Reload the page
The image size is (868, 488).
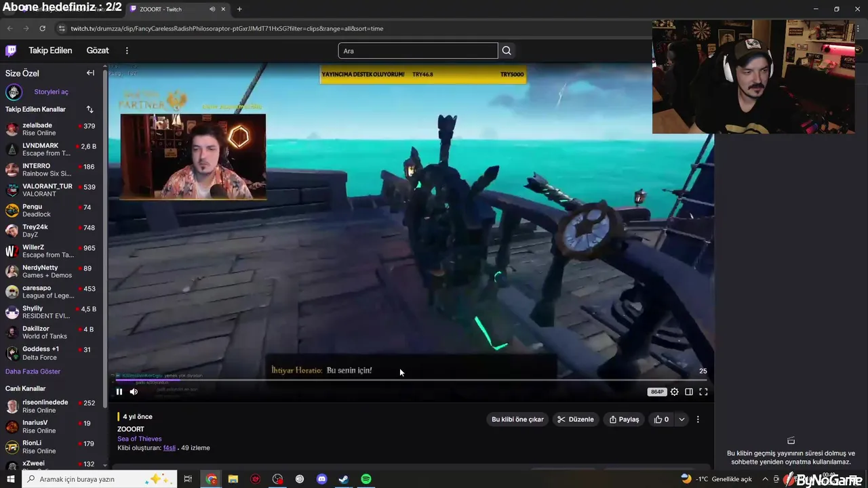[42, 28]
